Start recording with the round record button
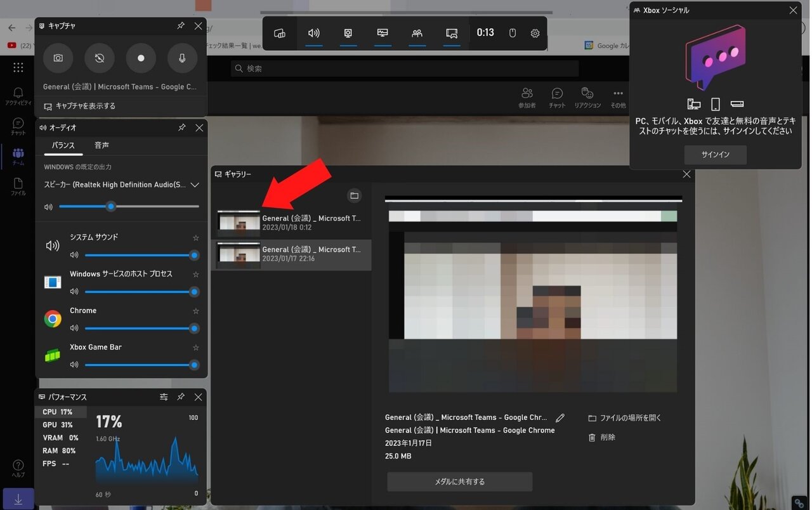This screenshot has width=812, height=510. tap(141, 58)
